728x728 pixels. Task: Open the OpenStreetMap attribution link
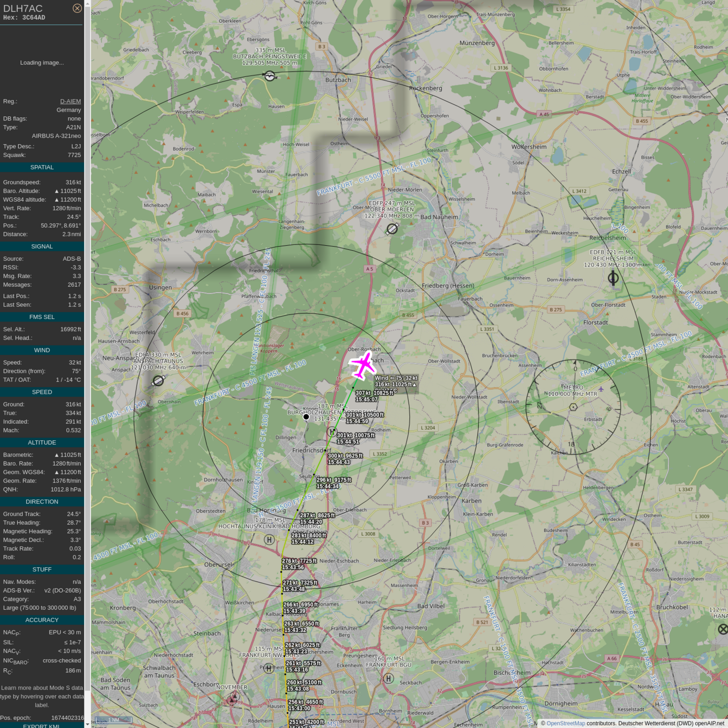click(565, 723)
